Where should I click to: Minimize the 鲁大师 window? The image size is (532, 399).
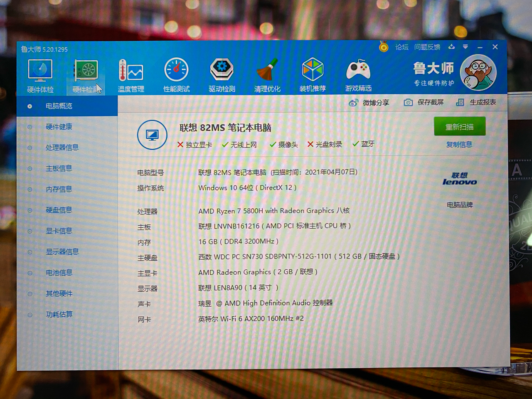[x=480, y=47]
